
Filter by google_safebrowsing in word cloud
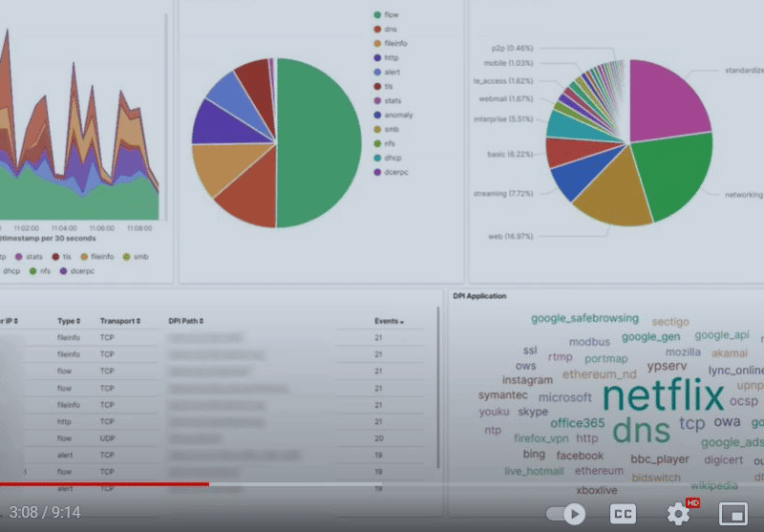[584, 319]
